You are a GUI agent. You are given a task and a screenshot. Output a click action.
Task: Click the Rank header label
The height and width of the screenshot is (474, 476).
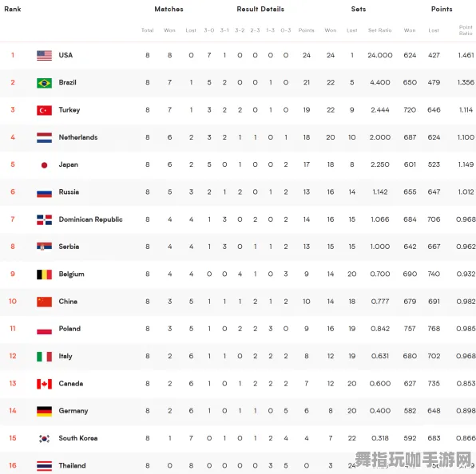point(13,9)
